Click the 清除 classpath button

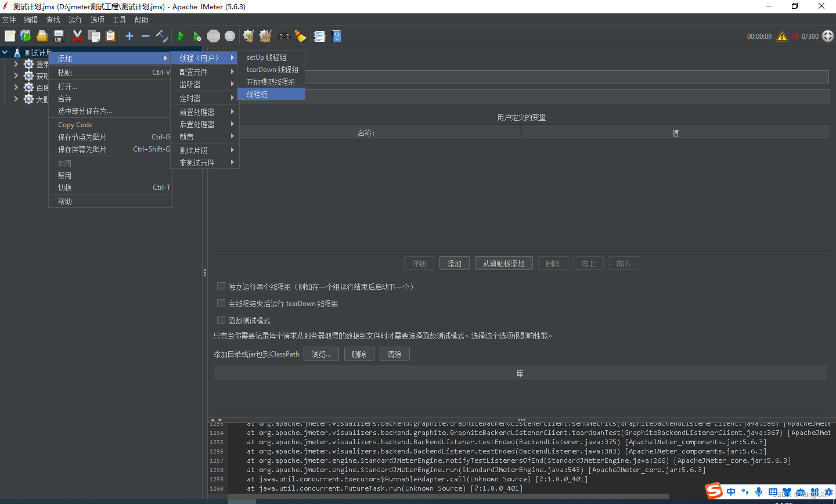pyautogui.click(x=394, y=354)
